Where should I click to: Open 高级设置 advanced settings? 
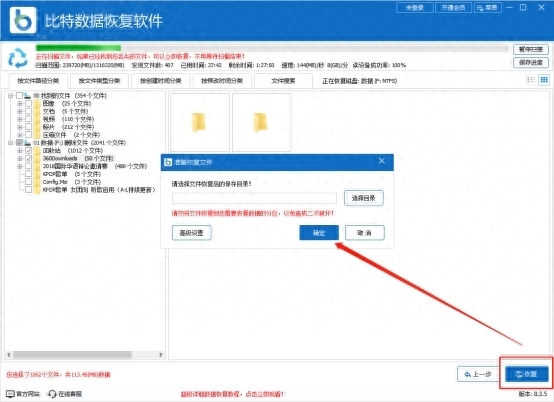click(x=191, y=233)
